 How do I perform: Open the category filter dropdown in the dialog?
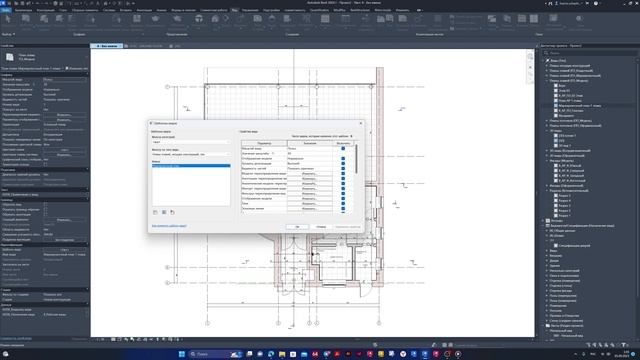[x=191, y=142]
